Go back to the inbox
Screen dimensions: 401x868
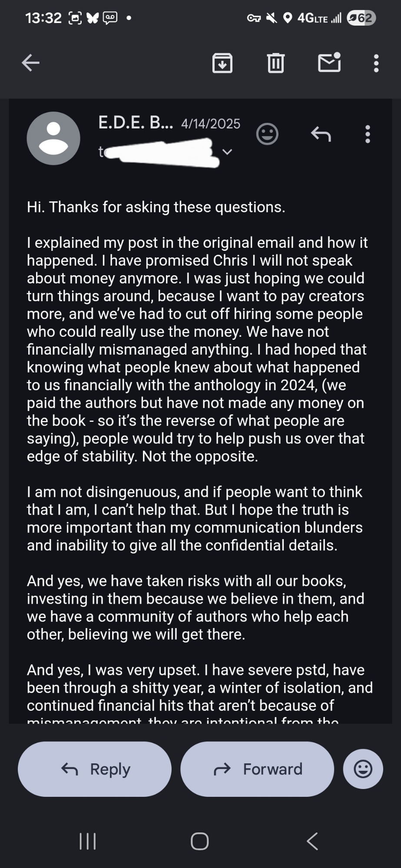tap(31, 63)
